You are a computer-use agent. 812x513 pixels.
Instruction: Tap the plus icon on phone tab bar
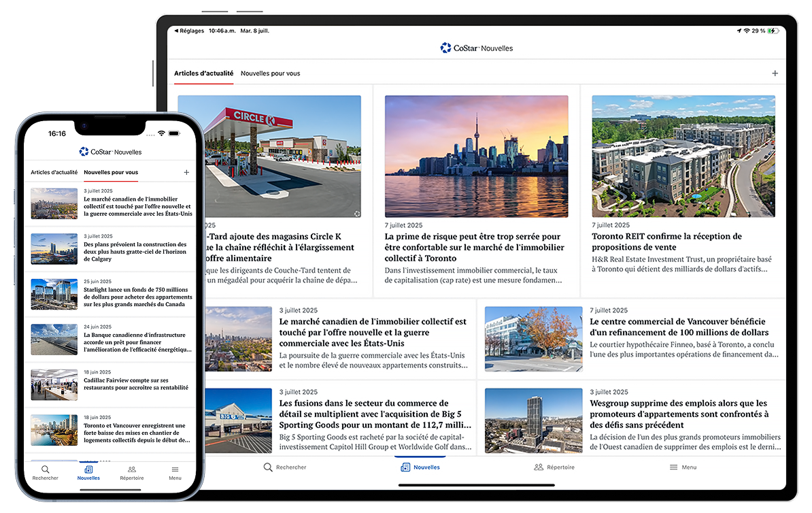(x=186, y=173)
